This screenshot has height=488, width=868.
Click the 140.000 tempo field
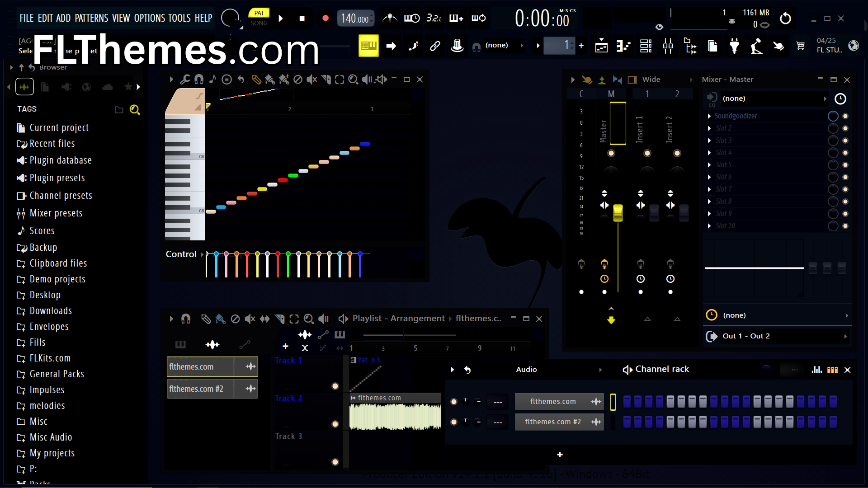tap(355, 19)
